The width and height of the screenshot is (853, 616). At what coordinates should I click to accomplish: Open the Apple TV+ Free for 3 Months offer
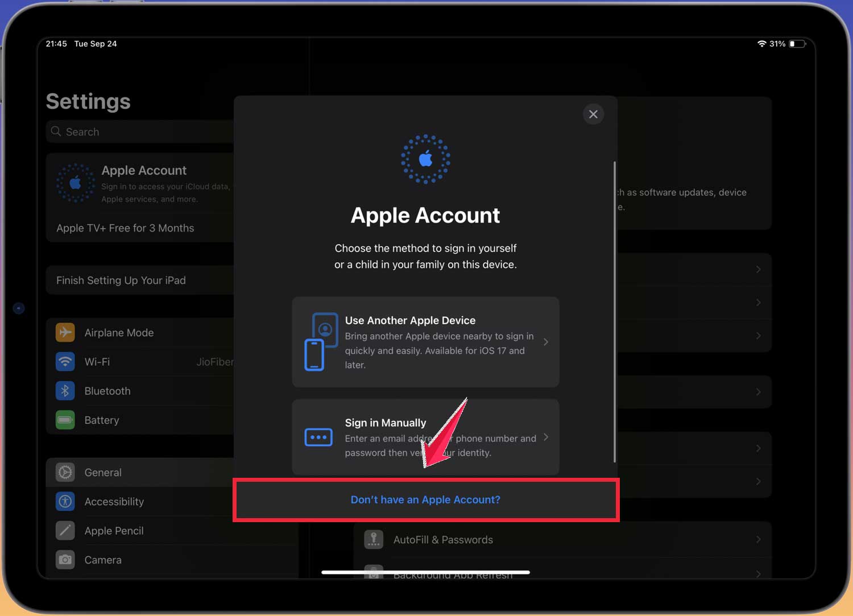(125, 228)
